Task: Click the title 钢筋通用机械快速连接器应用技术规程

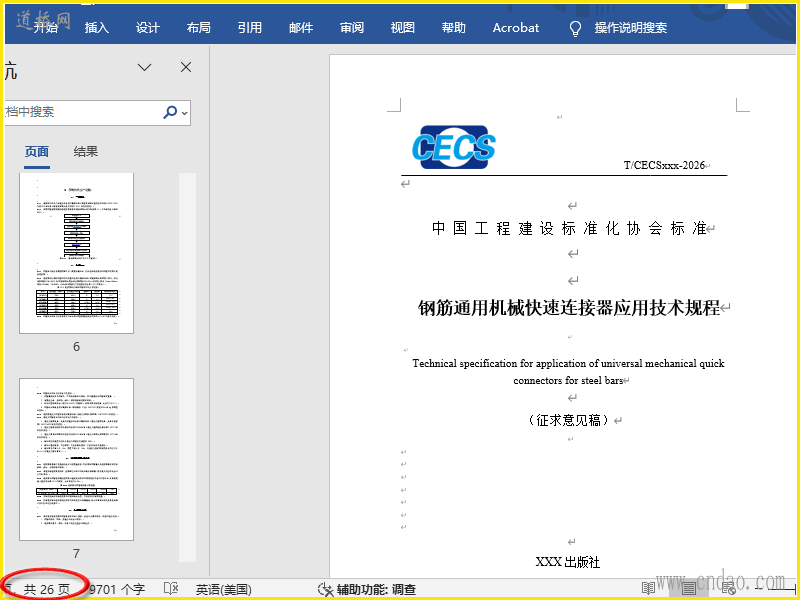Action: coord(569,308)
